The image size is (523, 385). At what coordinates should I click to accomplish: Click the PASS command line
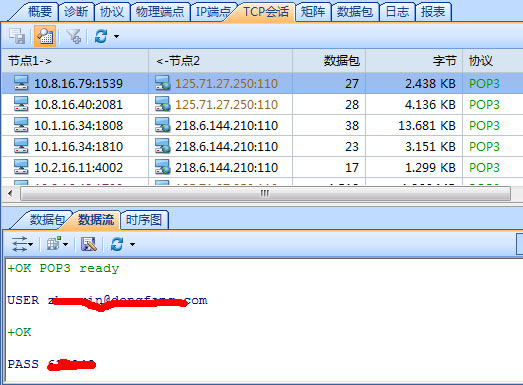coord(52,364)
